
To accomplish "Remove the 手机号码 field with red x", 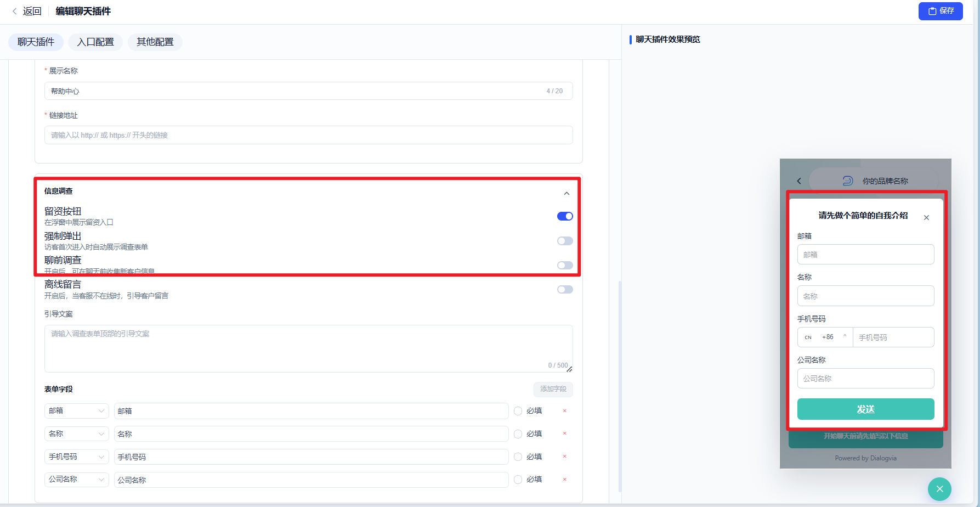I will click(x=564, y=457).
